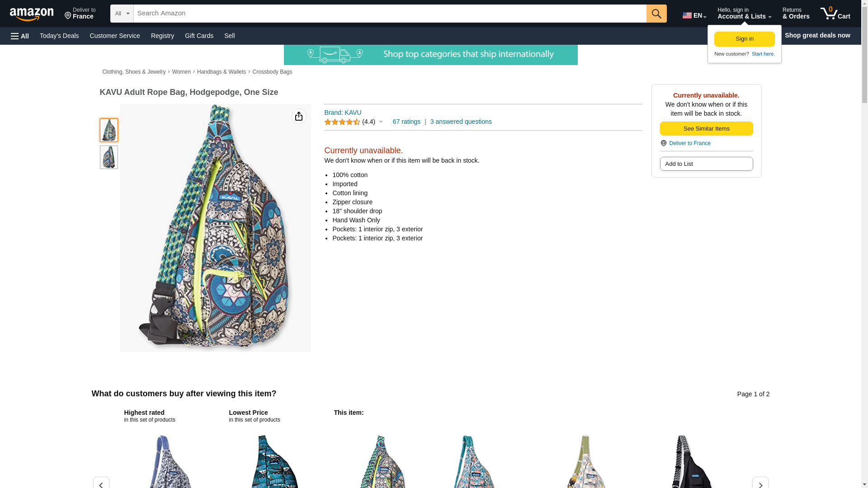Open the Add to List dropdown
Screen dimensions: 868x488
706,164
